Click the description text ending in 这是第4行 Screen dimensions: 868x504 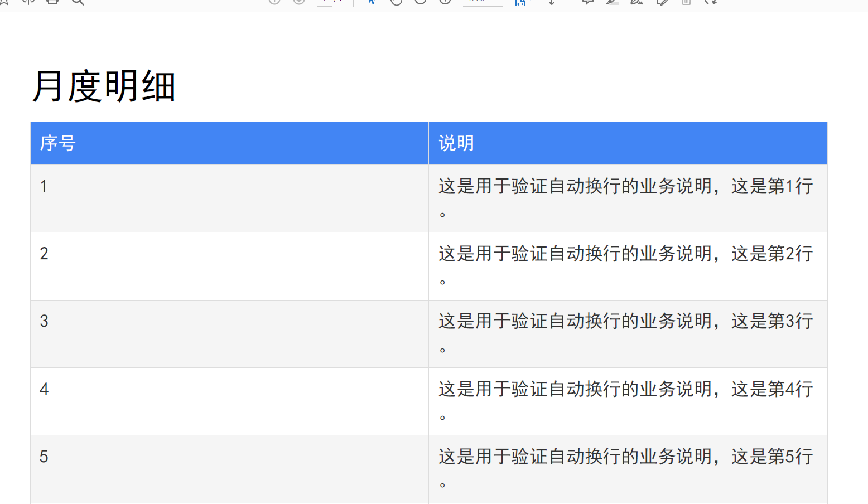(625, 401)
